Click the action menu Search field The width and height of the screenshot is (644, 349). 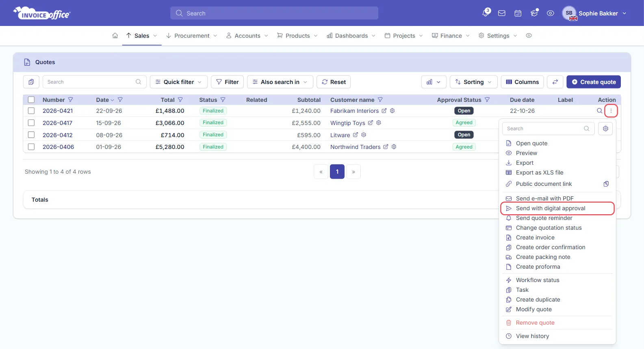click(x=549, y=129)
